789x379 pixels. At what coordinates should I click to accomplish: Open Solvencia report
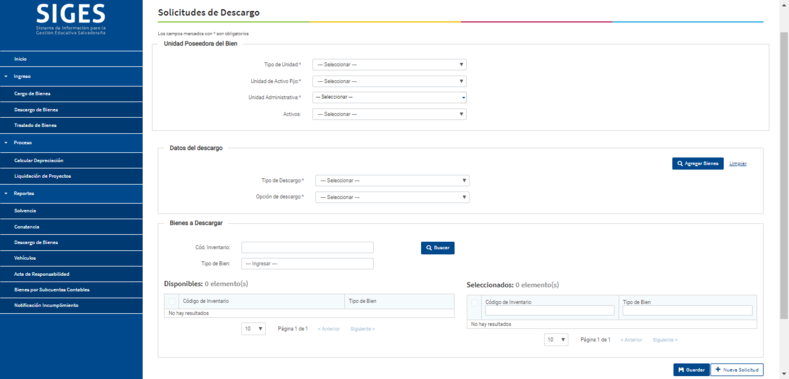(x=71, y=211)
